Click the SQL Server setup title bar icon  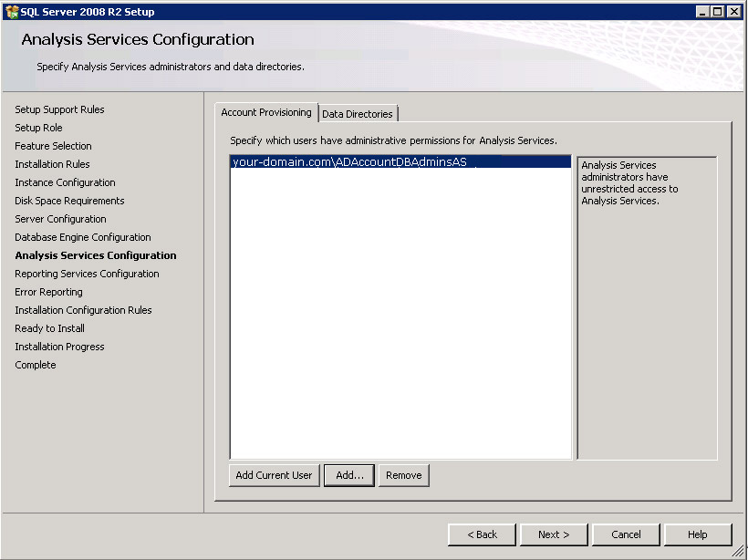(12, 12)
